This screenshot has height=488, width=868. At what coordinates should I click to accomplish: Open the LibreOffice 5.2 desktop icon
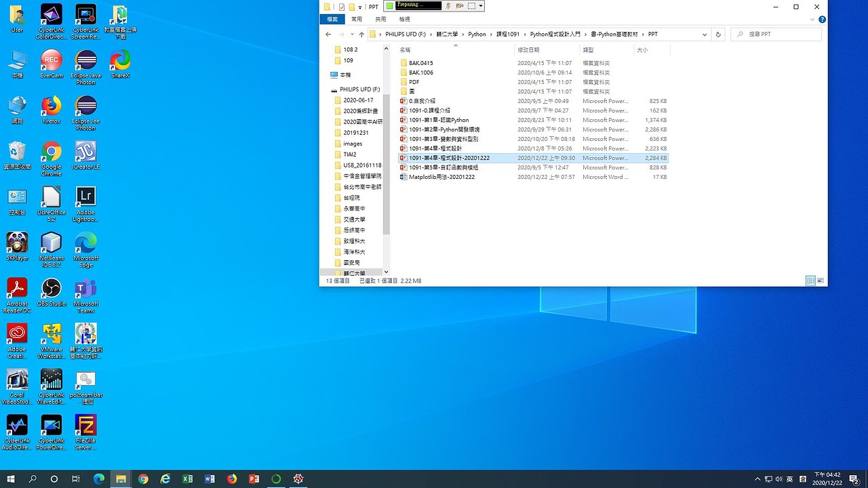52,203
